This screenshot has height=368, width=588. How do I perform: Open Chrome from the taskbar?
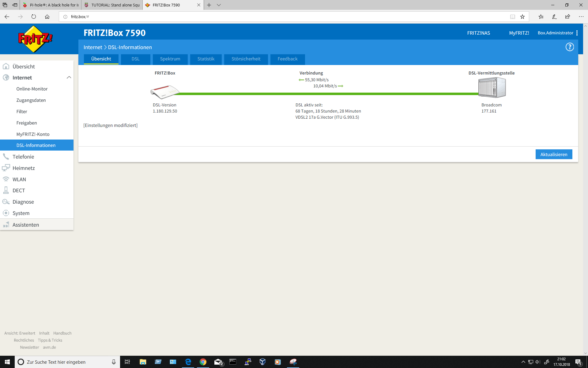pos(203,362)
